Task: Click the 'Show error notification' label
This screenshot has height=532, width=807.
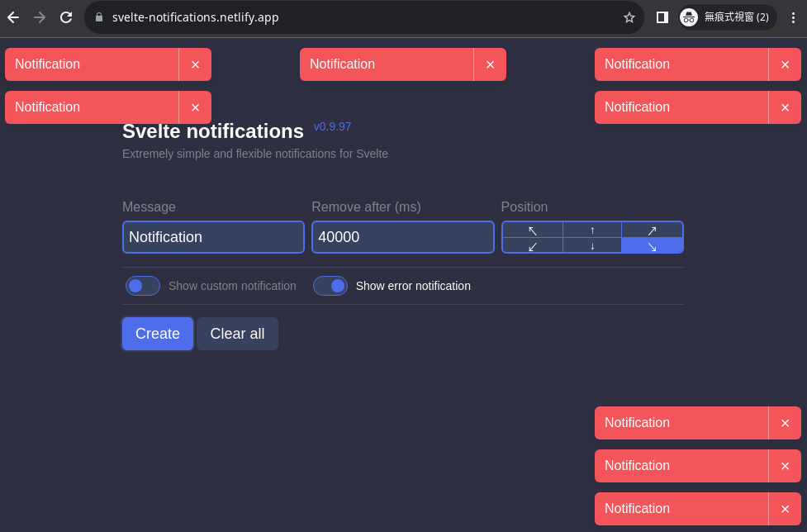Action: tap(413, 286)
